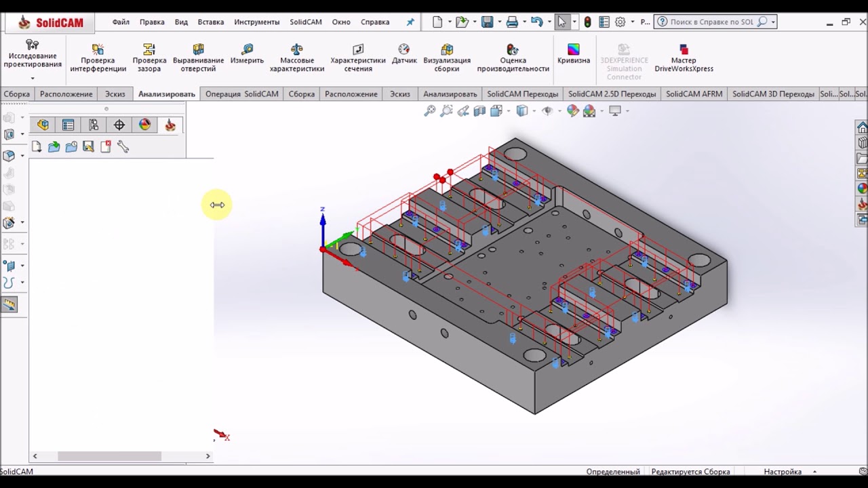Screen dimensions: 868x488
Task: Click recent CAM-parts folder with clock icon
Action: click(x=71, y=146)
